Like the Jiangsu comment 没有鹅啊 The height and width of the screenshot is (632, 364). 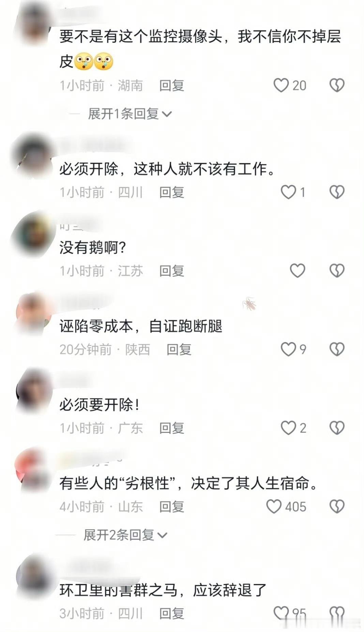click(x=297, y=271)
